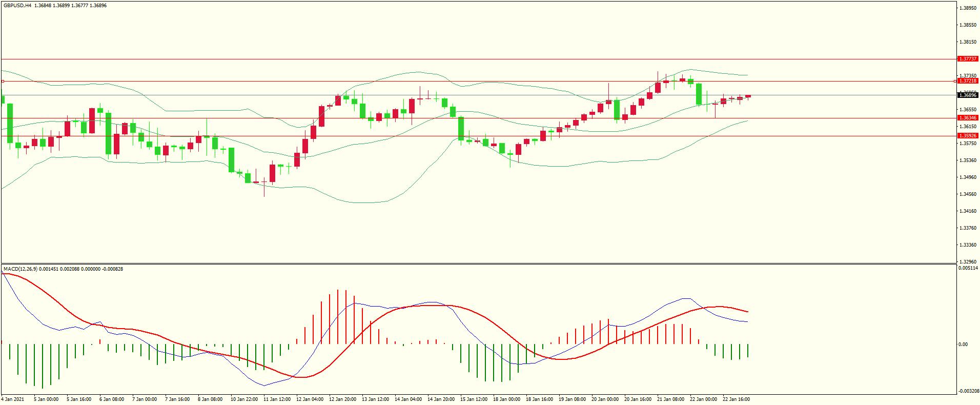
Task: Click the current price tag 1.36896
Action: point(968,95)
